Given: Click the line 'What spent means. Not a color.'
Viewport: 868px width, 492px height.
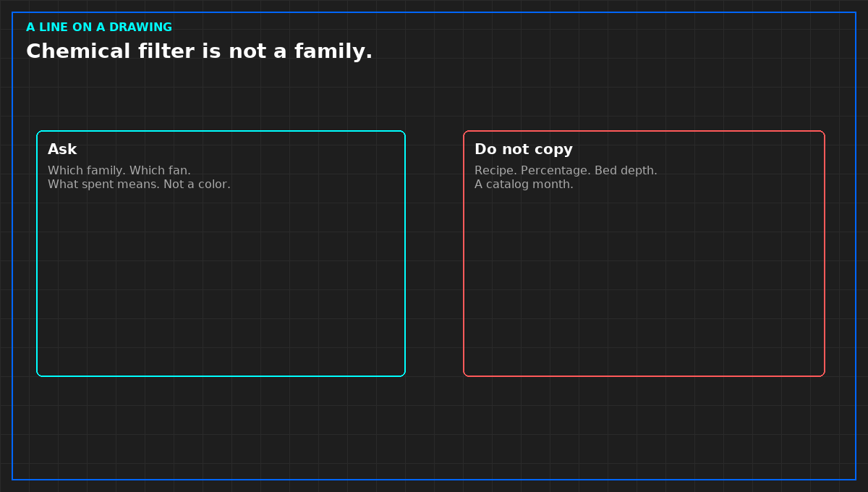Looking at the screenshot, I should tap(139, 184).
